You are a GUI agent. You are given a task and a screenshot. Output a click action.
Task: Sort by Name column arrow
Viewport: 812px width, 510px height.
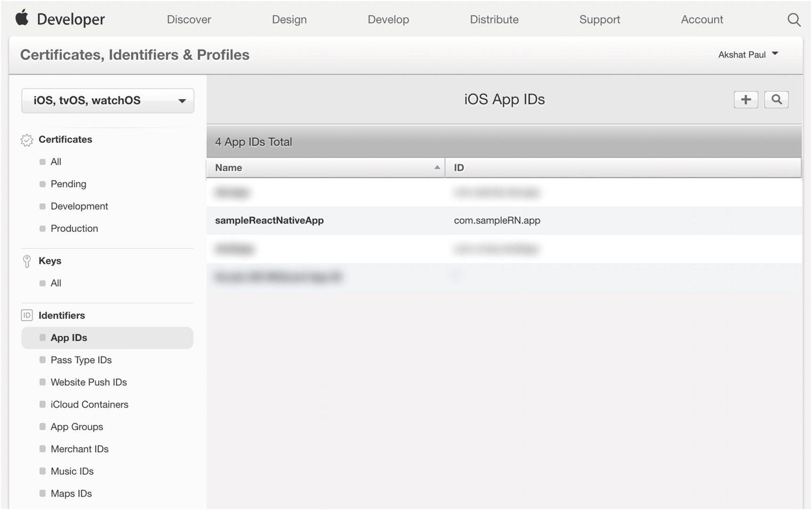(437, 167)
